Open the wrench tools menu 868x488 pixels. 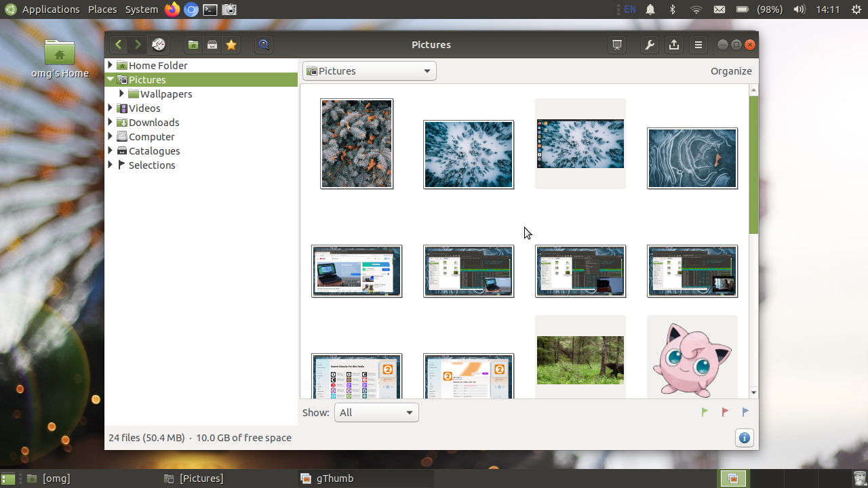point(650,45)
